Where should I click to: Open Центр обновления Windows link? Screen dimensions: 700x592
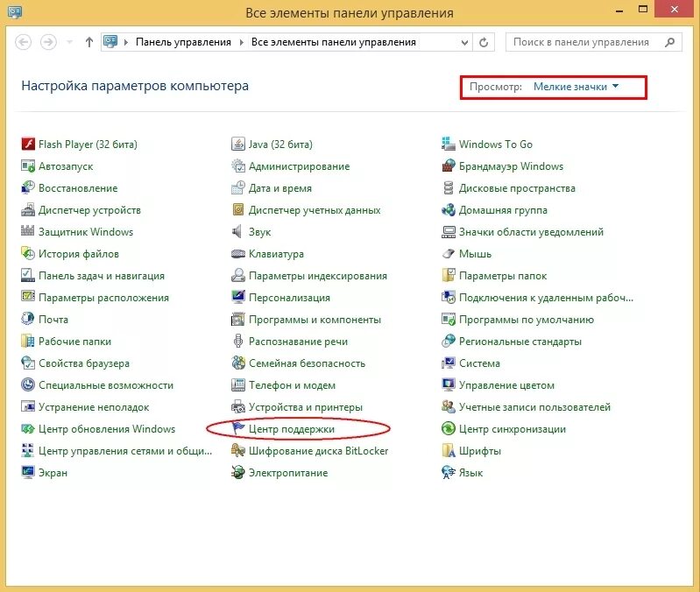point(107,429)
